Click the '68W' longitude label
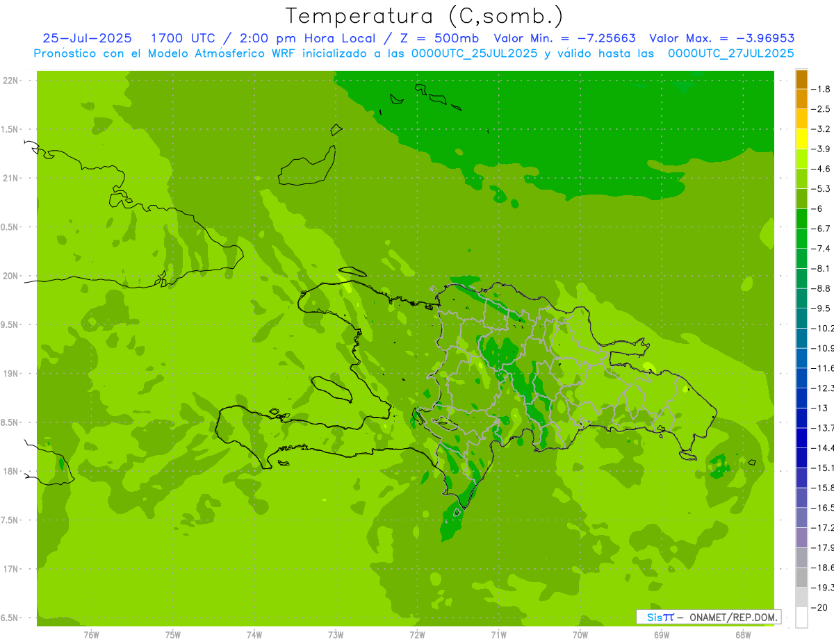Screen dimensions: 834x644 point(743,634)
